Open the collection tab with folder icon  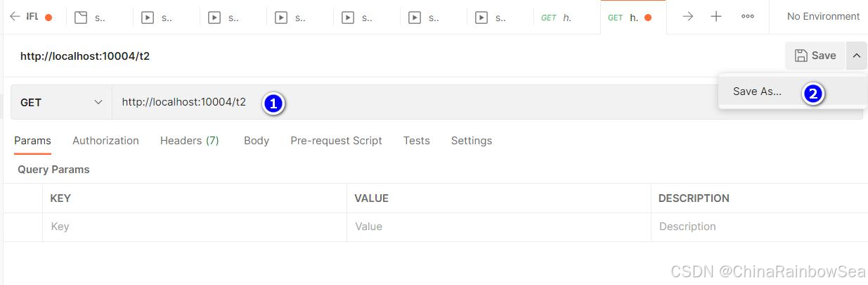click(90, 18)
